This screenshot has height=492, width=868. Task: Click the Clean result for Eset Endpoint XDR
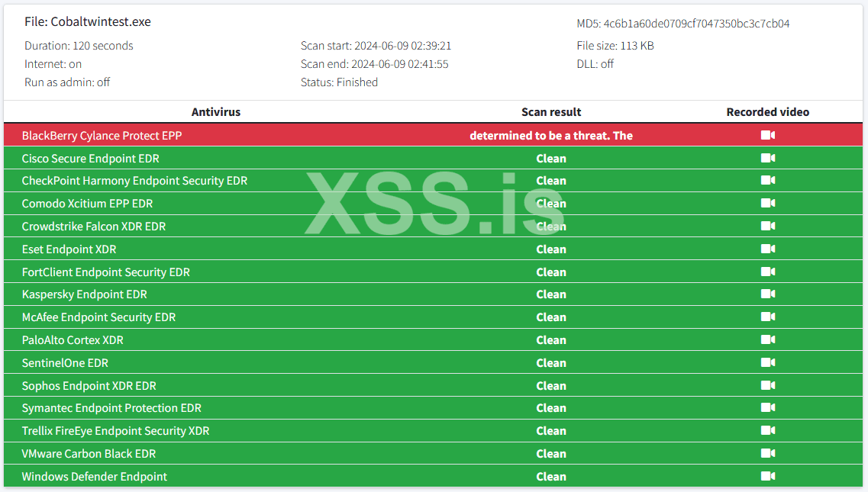(x=551, y=249)
